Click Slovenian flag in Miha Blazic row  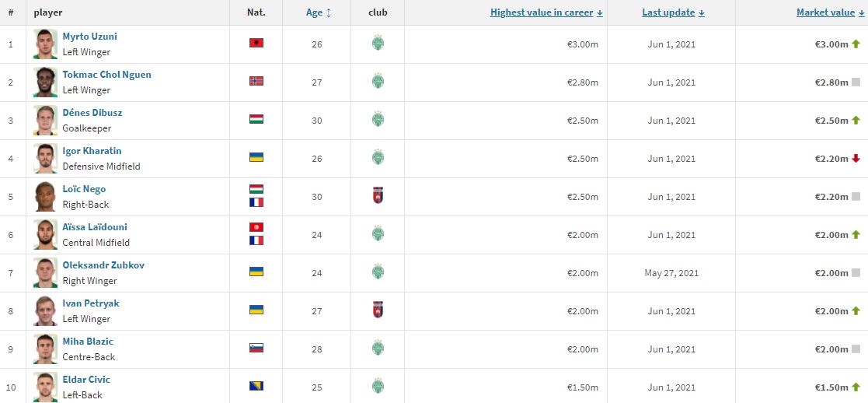pos(256,348)
